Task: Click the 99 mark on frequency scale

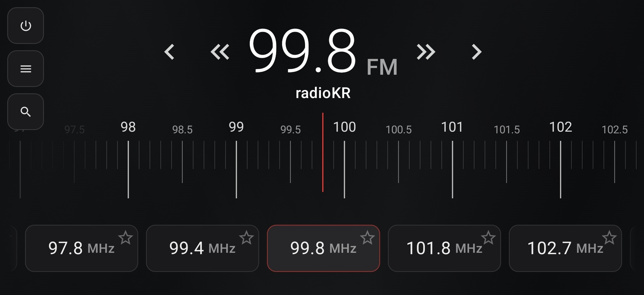Action: click(236, 127)
